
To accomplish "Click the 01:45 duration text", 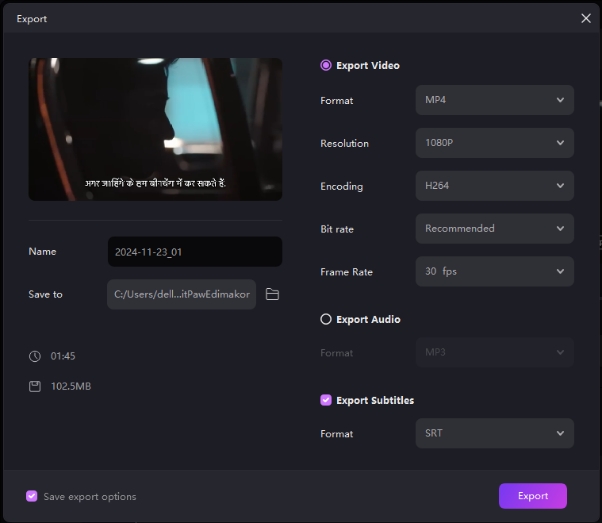I will (63, 356).
